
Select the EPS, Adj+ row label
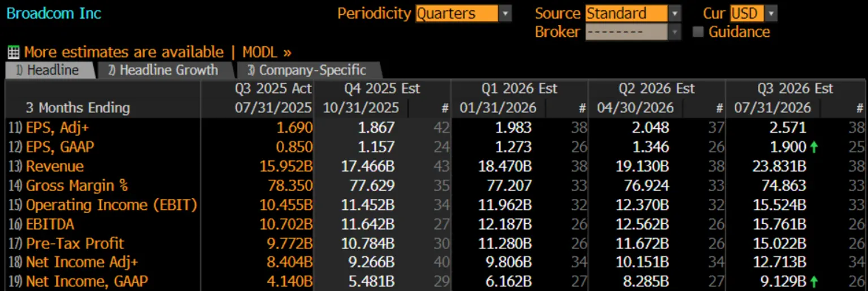58,128
